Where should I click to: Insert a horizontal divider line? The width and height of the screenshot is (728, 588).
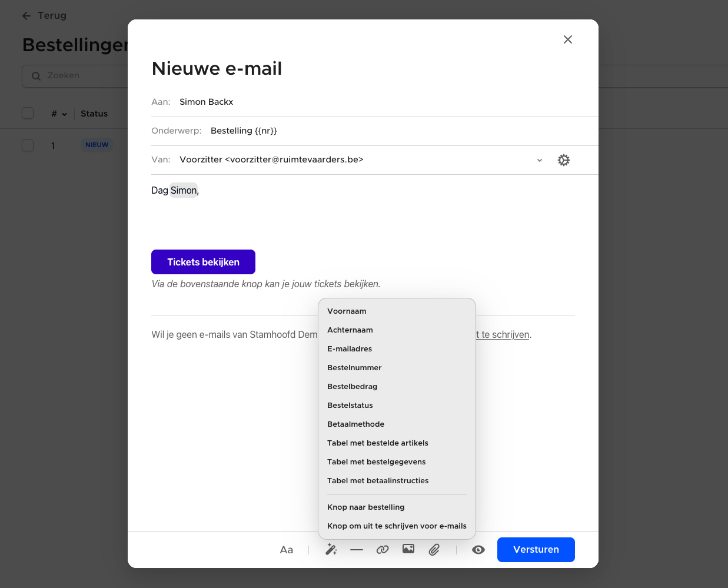coord(357,550)
